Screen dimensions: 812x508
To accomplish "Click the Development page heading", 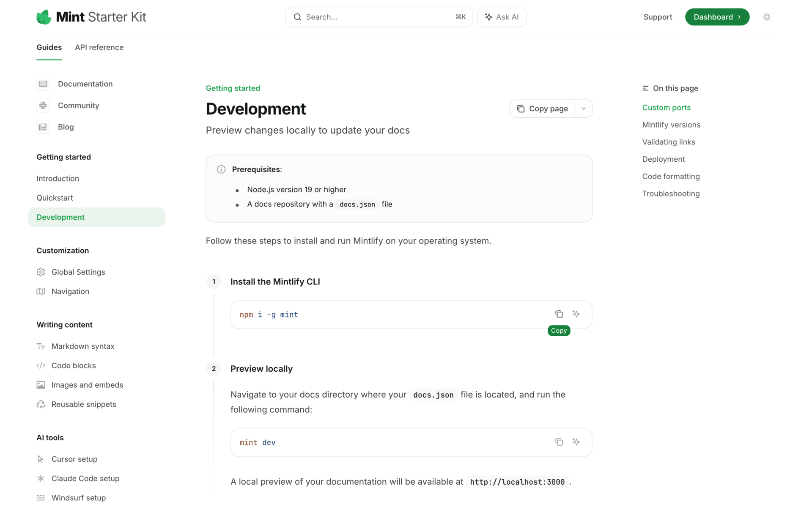I will click(256, 109).
